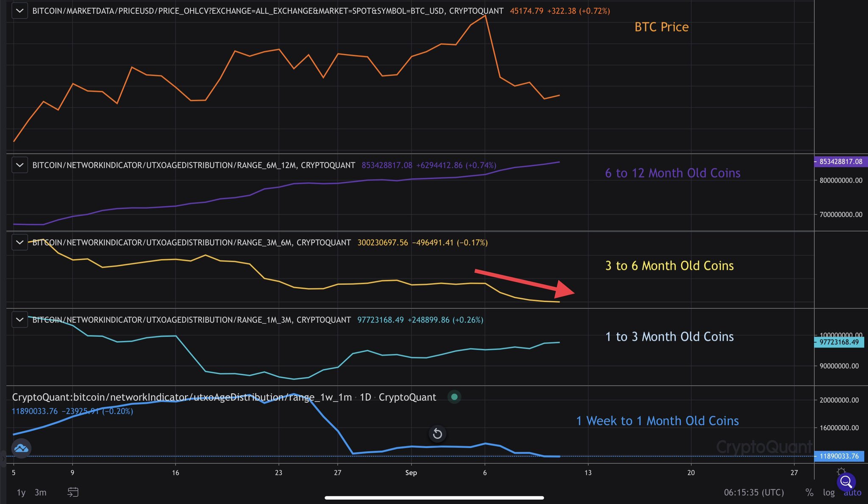Click the 06:15:35 (UTC) timezone button
Viewport: 868px width, 504px height.
pyautogui.click(x=754, y=492)
